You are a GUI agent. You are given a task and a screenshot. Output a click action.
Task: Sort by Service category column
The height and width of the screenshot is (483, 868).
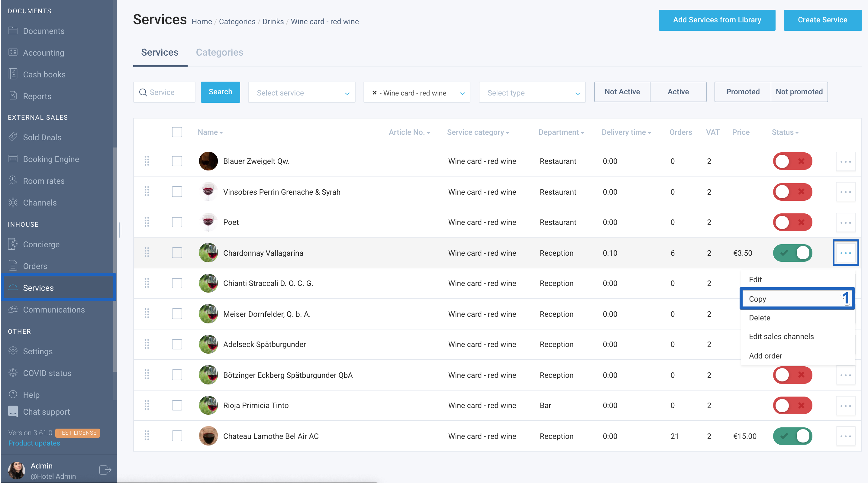pyautogui.click(x=478, y=132)
